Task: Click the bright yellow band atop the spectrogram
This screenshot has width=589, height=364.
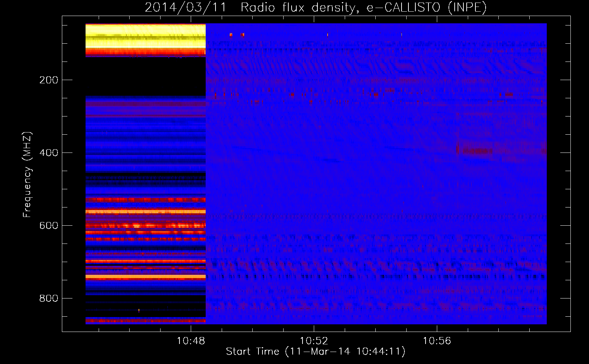Action: (146, 36)
